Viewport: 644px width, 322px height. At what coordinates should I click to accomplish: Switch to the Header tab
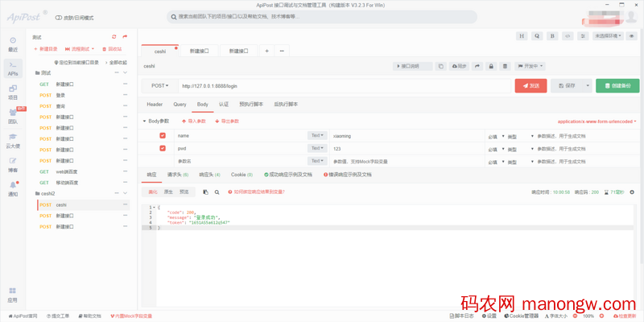pos(155,105)
